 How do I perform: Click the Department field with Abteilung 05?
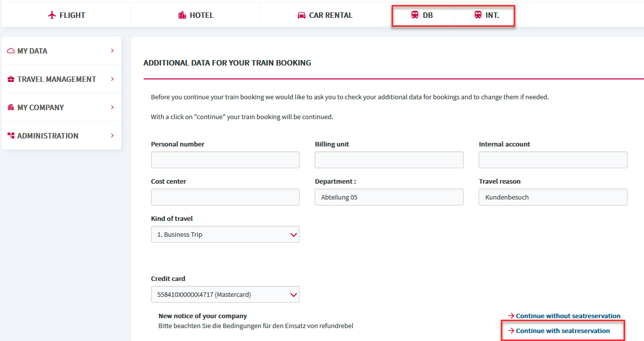(389, 197)
